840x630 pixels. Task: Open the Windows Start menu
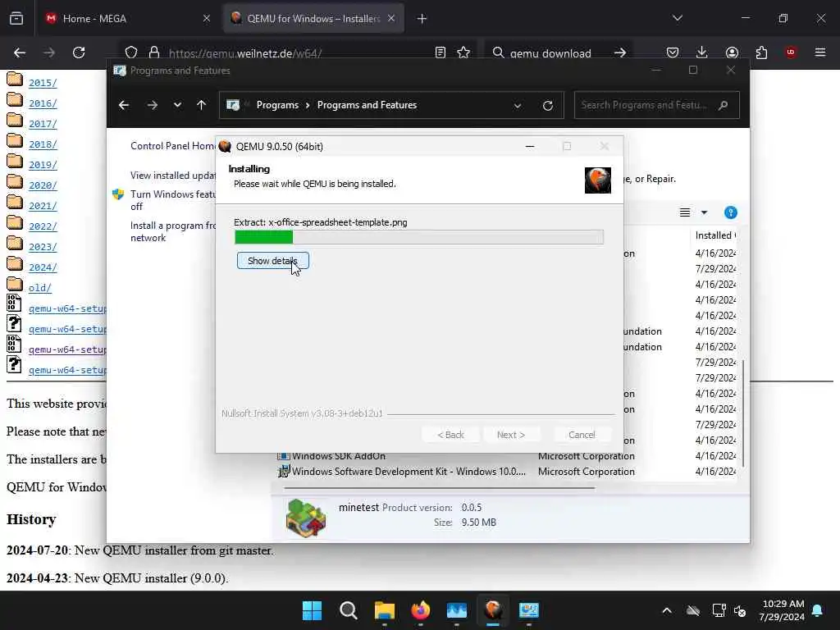click(312, 610)
